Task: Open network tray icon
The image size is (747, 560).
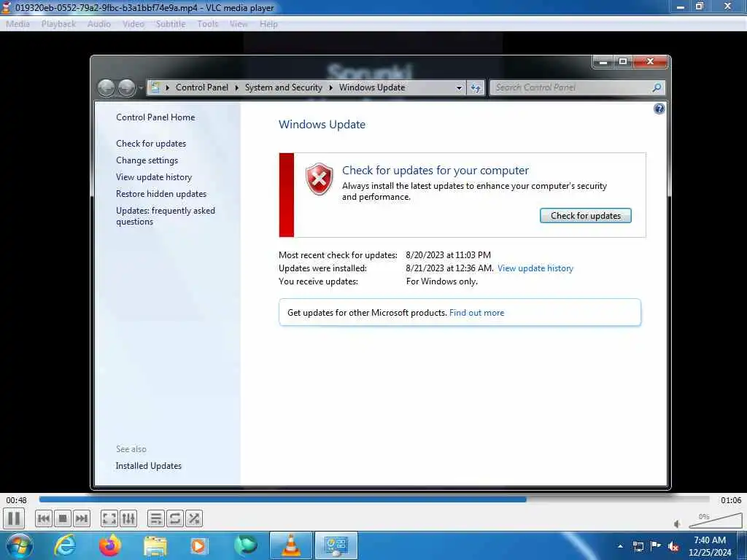Action: pos(638,546)
